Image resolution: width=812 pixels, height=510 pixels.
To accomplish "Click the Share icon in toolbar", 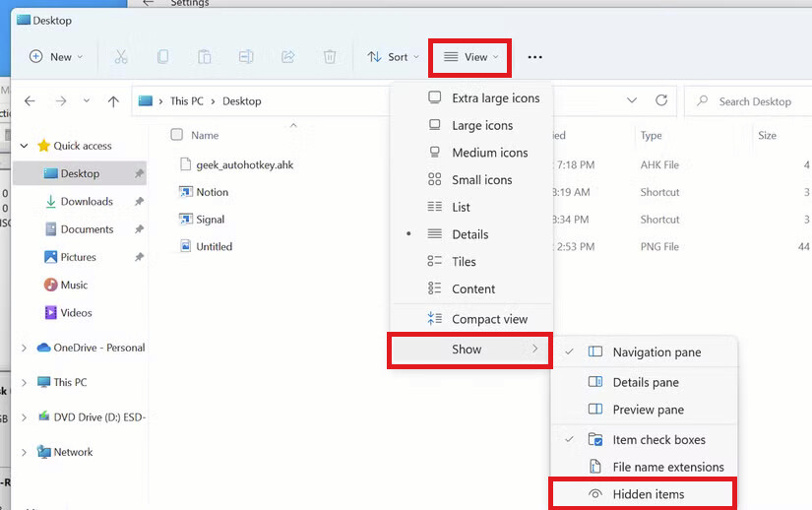I will (288, 57).
